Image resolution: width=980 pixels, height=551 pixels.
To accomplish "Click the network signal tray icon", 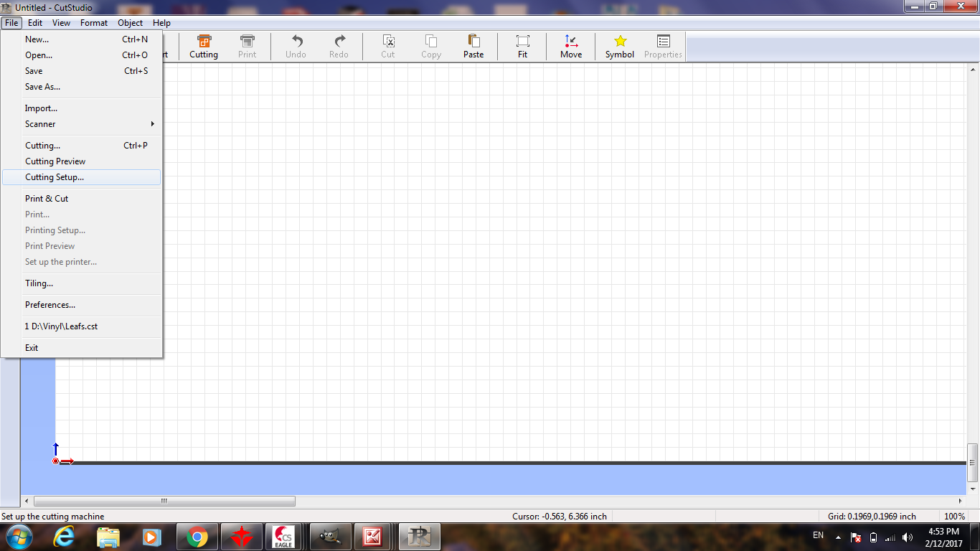I will (x=890, y=537).
